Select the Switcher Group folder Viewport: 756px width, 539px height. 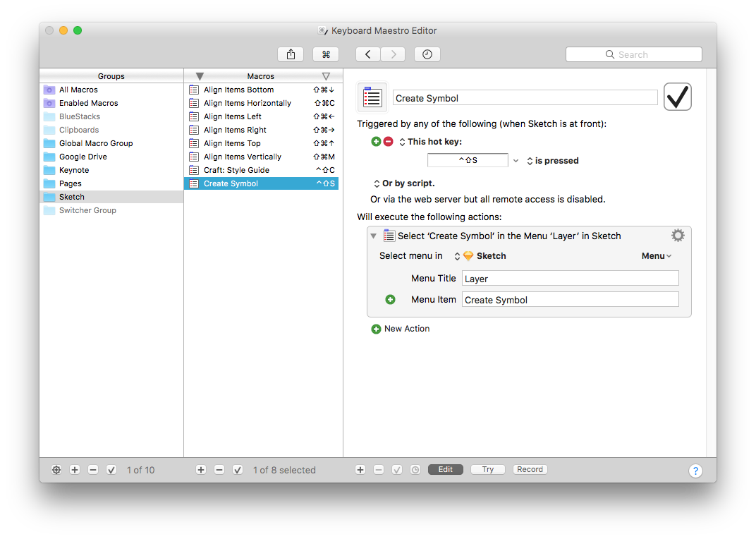tap(111, 210)
